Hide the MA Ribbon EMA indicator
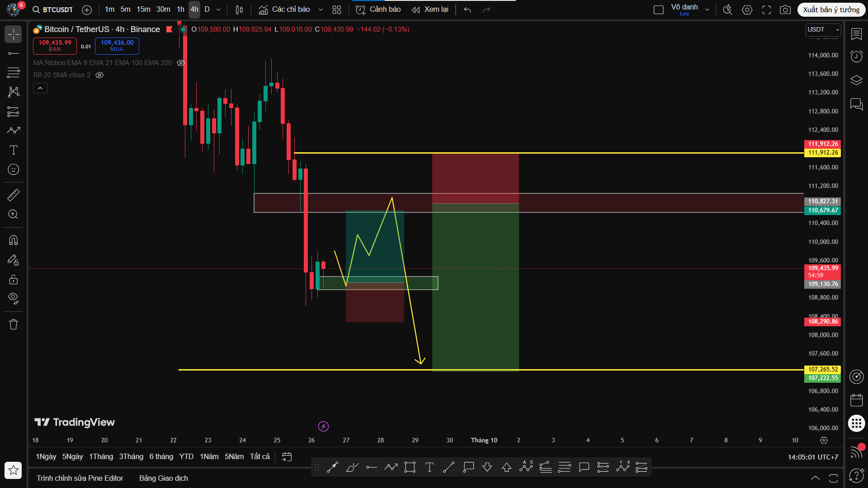The width and height of the screenshot is (868, 488). tap(180, 63)
